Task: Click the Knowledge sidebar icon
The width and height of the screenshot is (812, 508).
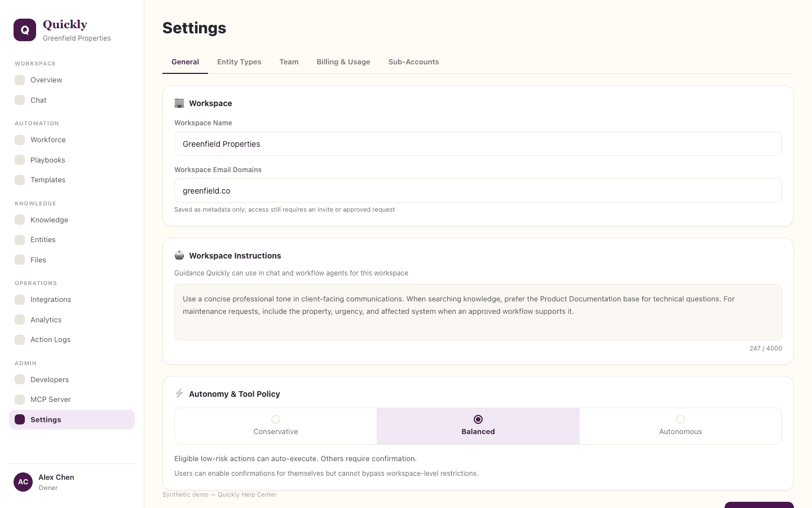Action: tap(20, 220)
